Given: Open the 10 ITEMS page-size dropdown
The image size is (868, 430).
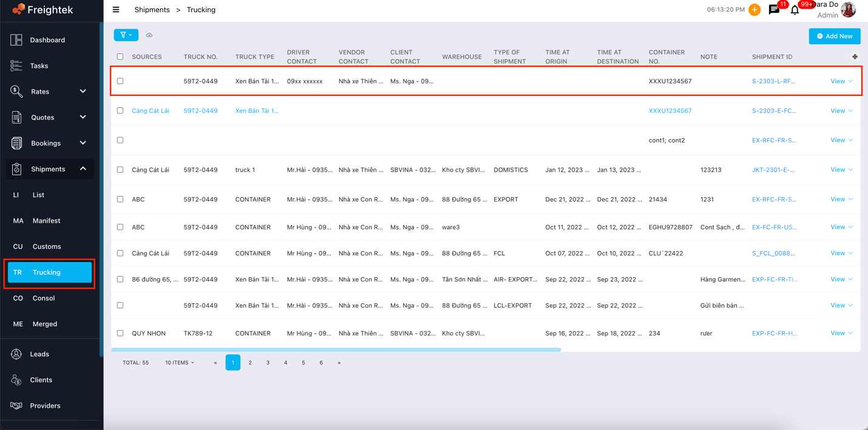Looking at the screenshot, I should (180, 363).
